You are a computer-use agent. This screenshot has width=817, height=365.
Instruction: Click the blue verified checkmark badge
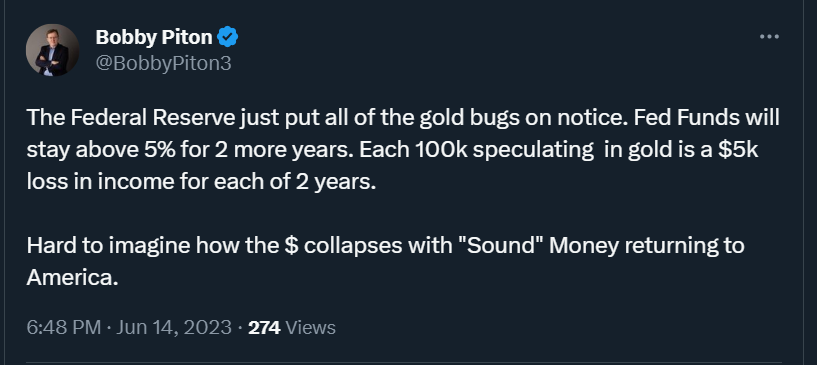pyautogui.click(x=228, y=37)
